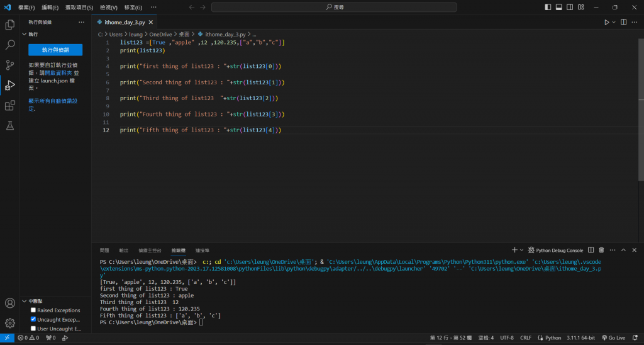The width and height of the screenshot is (644, 345).
Task: Change line ending via CRLF status item
Action: 526,337
